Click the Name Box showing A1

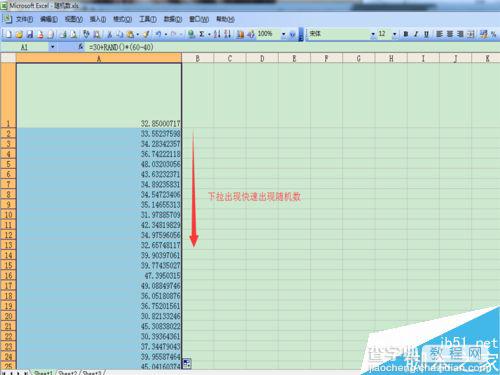coord(25,47)
